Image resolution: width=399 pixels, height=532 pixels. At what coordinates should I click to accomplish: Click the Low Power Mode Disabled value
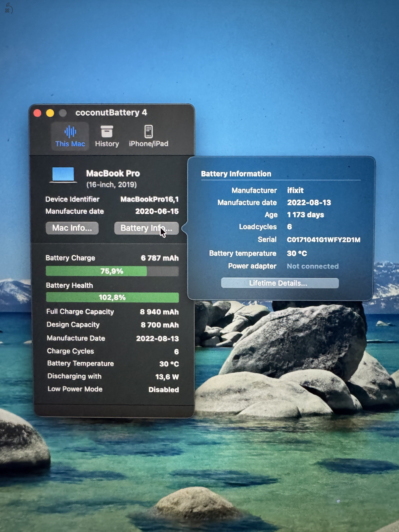(x=164, y=389)
